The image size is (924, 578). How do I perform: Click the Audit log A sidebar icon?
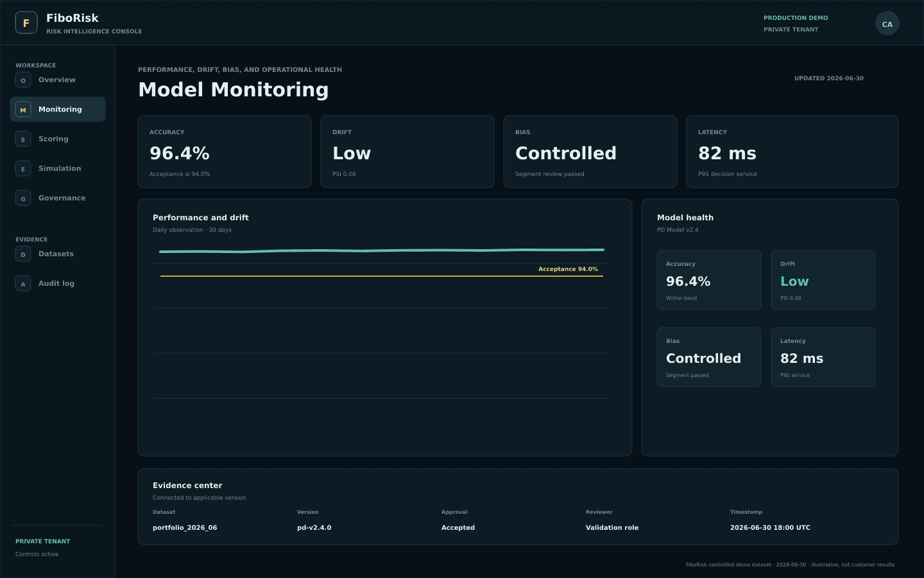(x=23, y=284)
